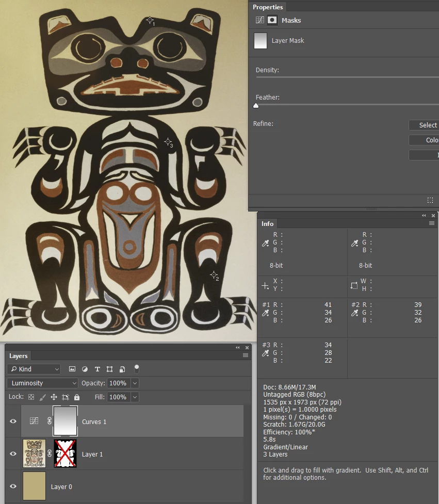
Task: Toggle lock image pixels brush icon
Action: click(42, 397)
